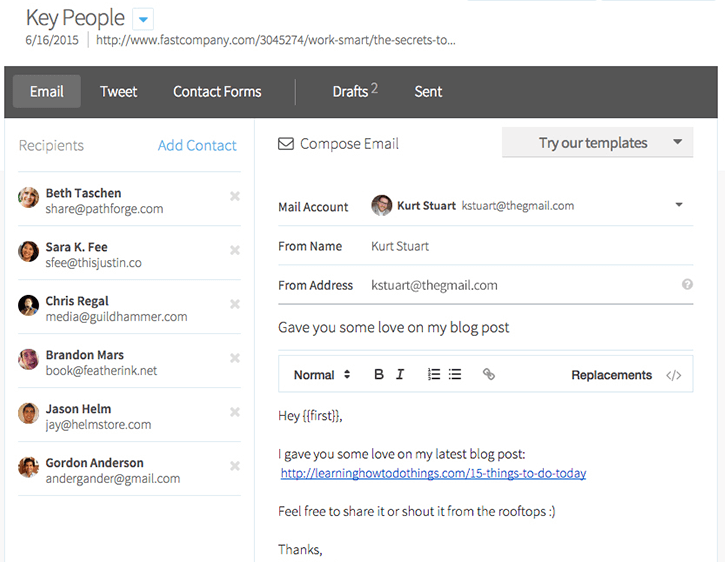The image size is (725, 562).
Task: Go to the Contact Forms tab
Action: 217,92
